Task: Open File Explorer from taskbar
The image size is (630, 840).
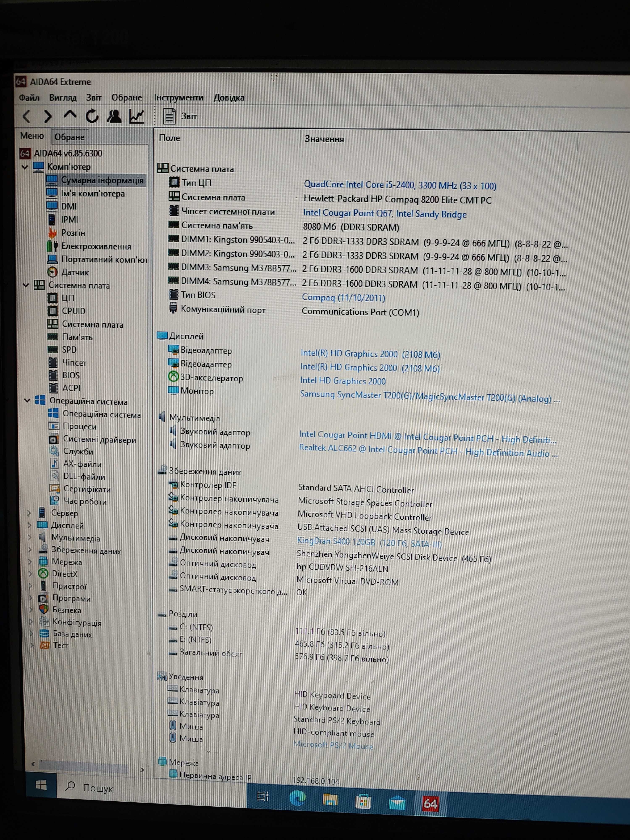Action: 330,800
